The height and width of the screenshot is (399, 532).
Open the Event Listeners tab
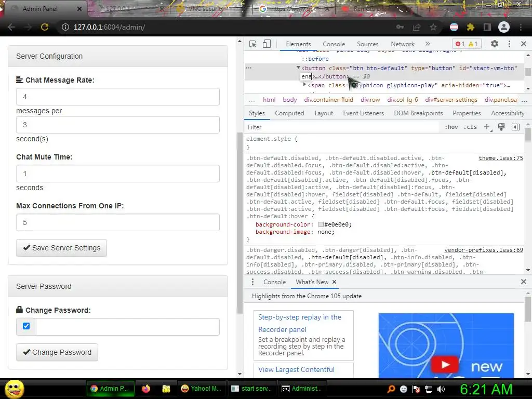[x=363, y=113]
